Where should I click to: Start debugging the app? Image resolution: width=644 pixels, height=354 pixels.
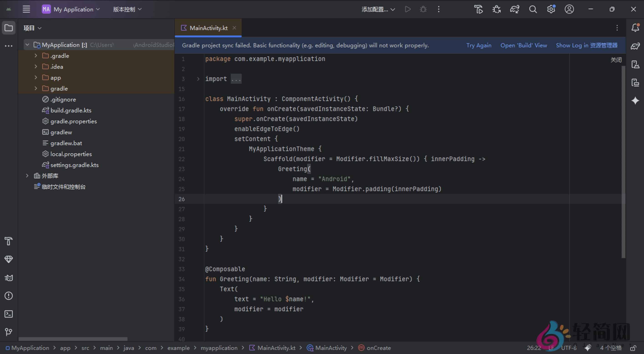tap(423, 9)
